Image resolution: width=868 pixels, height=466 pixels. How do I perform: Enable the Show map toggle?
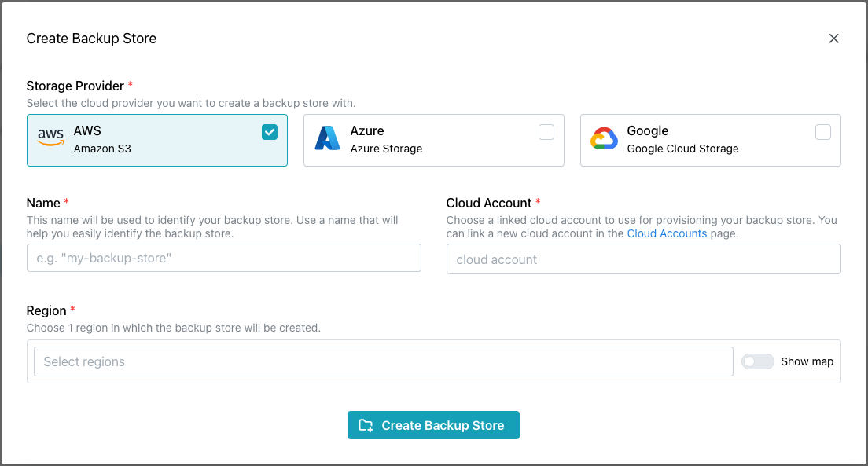758,361
